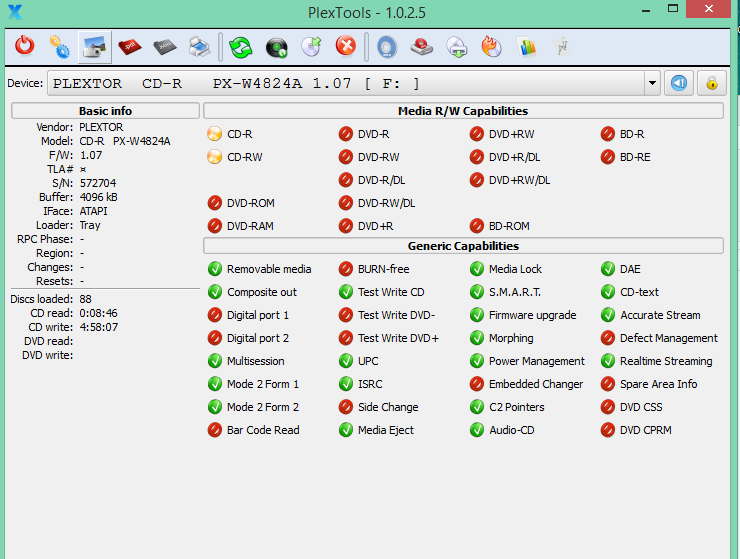Click the Media Eject label
740x559 pixels.
pos(386,430)
